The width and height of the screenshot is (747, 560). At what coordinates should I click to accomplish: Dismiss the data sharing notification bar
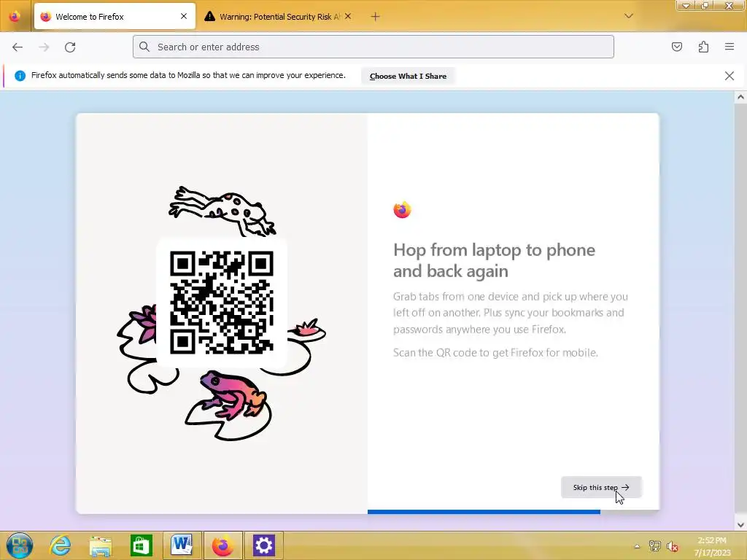coord(729,76)
